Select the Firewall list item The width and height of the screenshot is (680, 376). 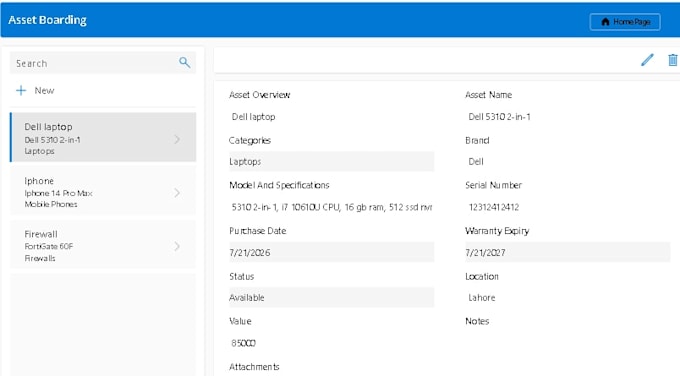point(103,244)
